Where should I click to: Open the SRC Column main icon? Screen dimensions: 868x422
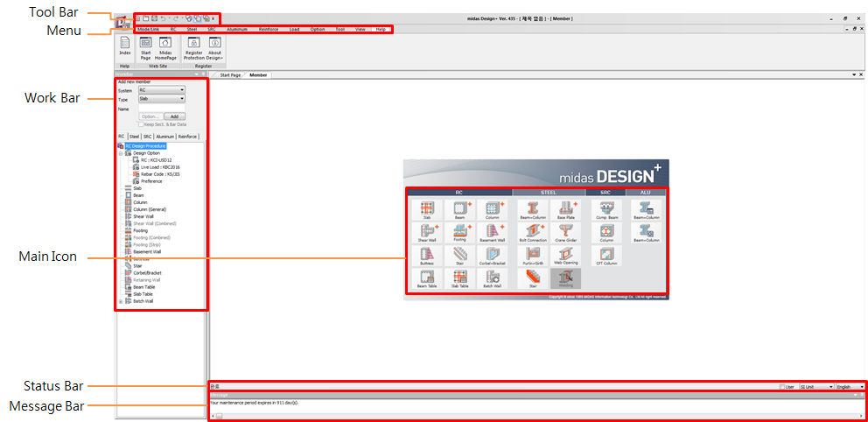[x=606, y=233]
